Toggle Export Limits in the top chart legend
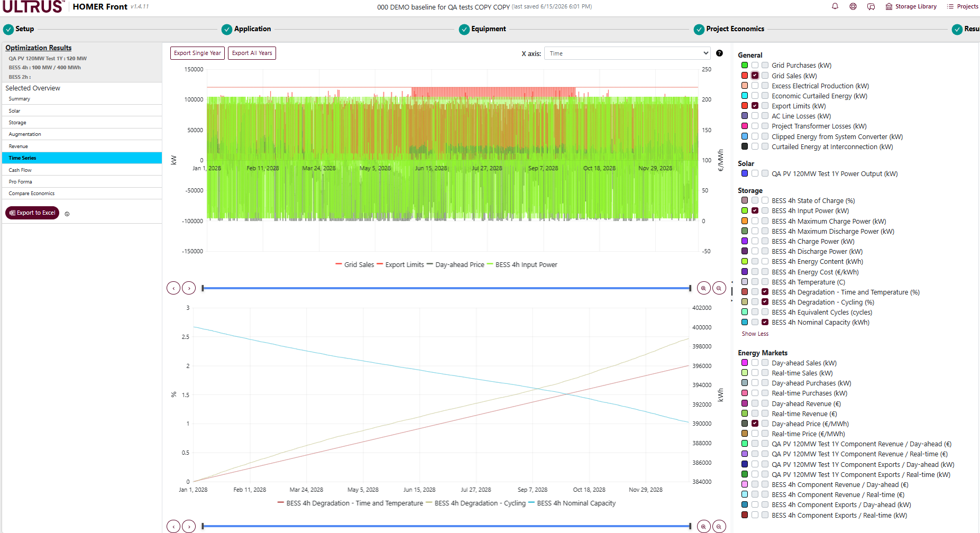Viewport: 980px width, 533px height. [x=400, y=265]
